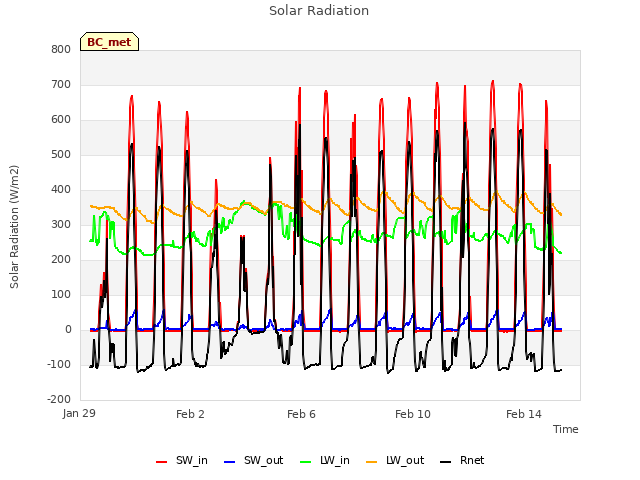
Task: Click the Feb 10 x-axis tick label
Action: (413, 414)
